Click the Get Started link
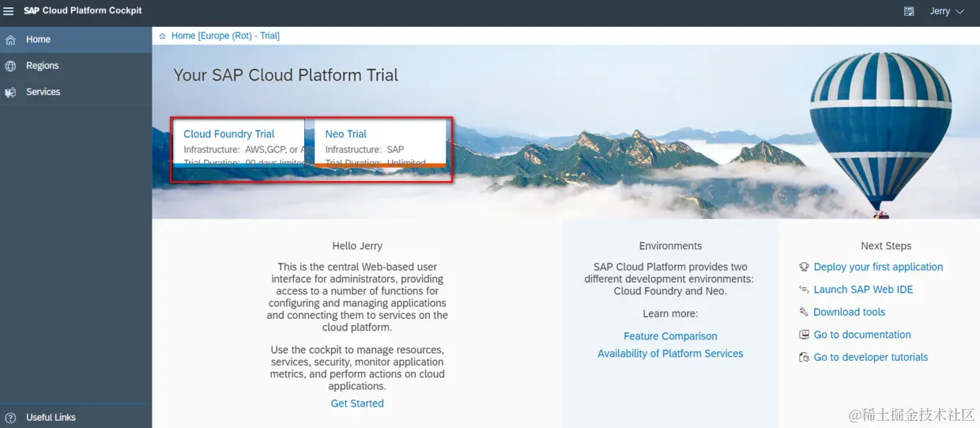980x428 pixels. [357, 403]
